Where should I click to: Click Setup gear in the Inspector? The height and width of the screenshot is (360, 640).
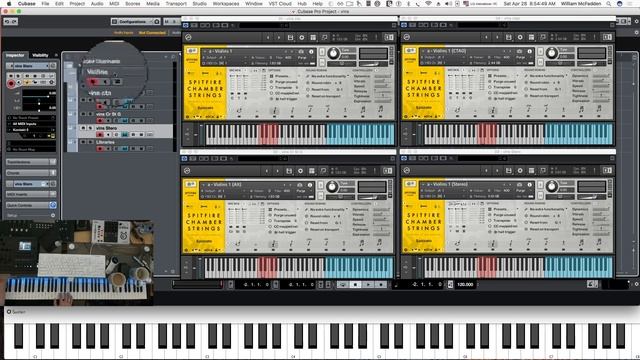(x=53, y=216)
